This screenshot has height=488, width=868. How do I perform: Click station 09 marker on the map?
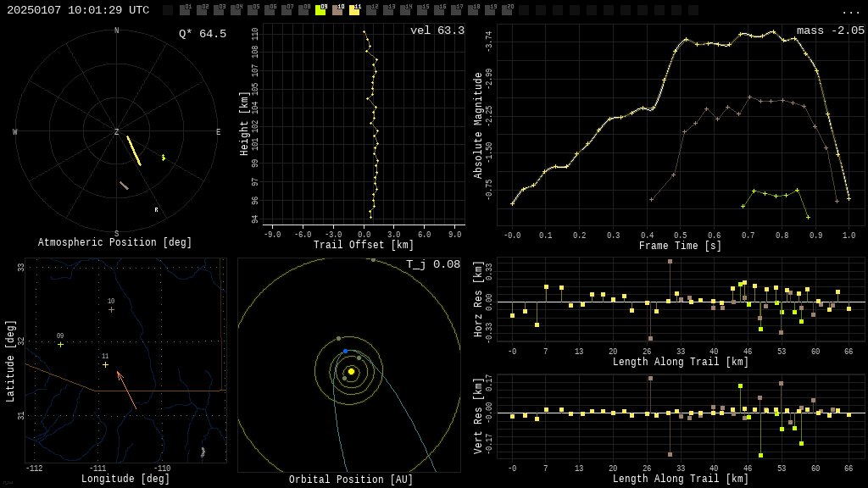coord(61,345)
